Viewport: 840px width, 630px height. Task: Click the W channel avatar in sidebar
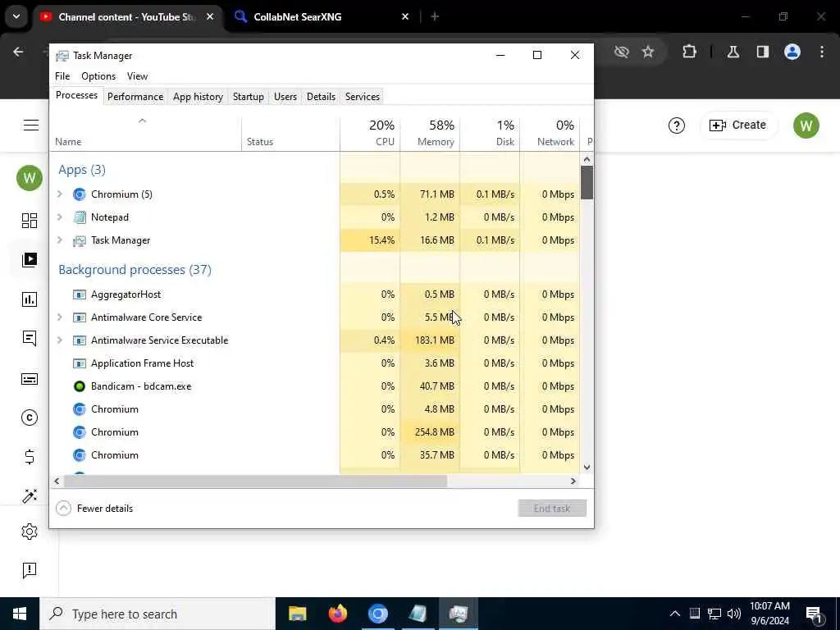(x=30, y=178)
